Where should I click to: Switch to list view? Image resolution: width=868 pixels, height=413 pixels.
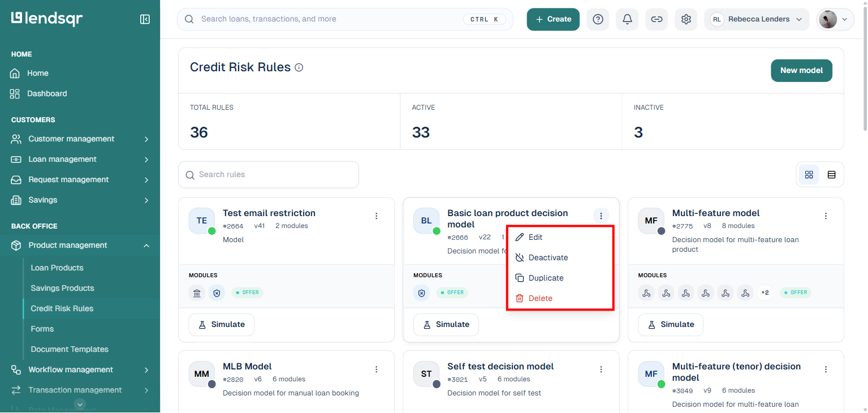[x=831, y=175]
